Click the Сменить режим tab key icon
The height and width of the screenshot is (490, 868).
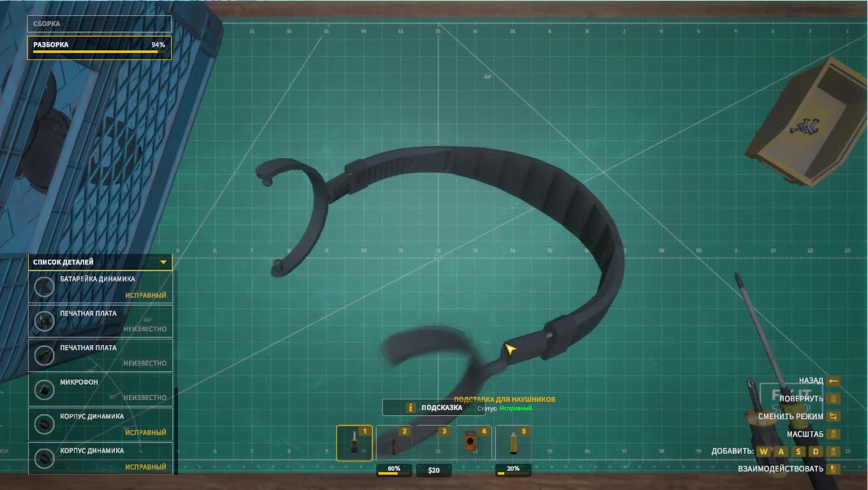(833, 416)
